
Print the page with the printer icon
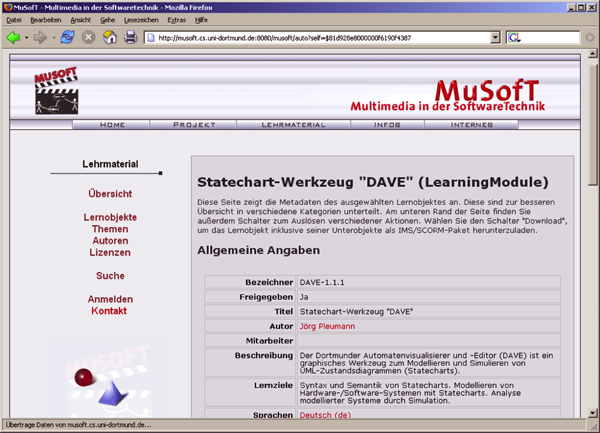tap(130, 37)
